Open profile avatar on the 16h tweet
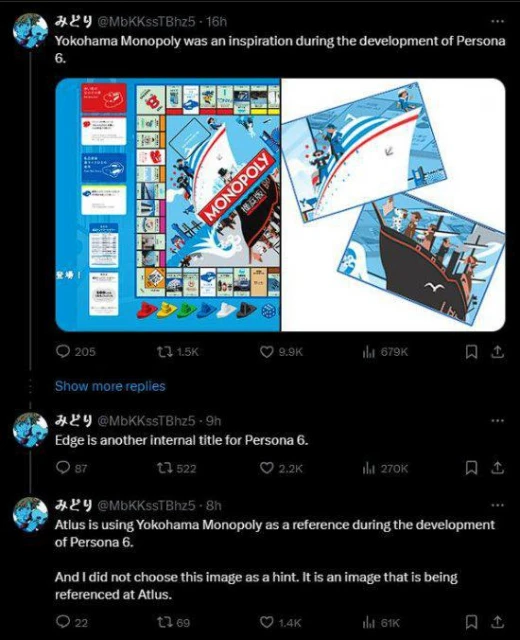The image size is (520, 640). (x=30, y=31)
